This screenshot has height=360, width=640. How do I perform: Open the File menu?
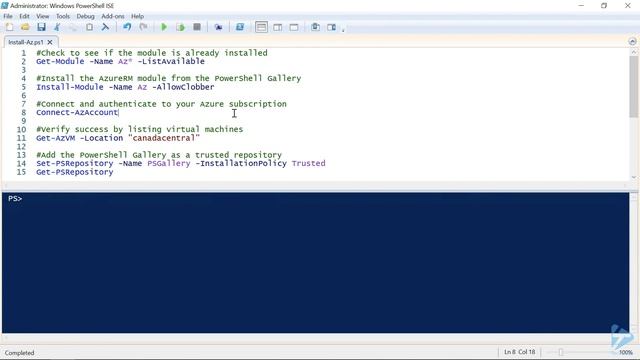(8, 16)
